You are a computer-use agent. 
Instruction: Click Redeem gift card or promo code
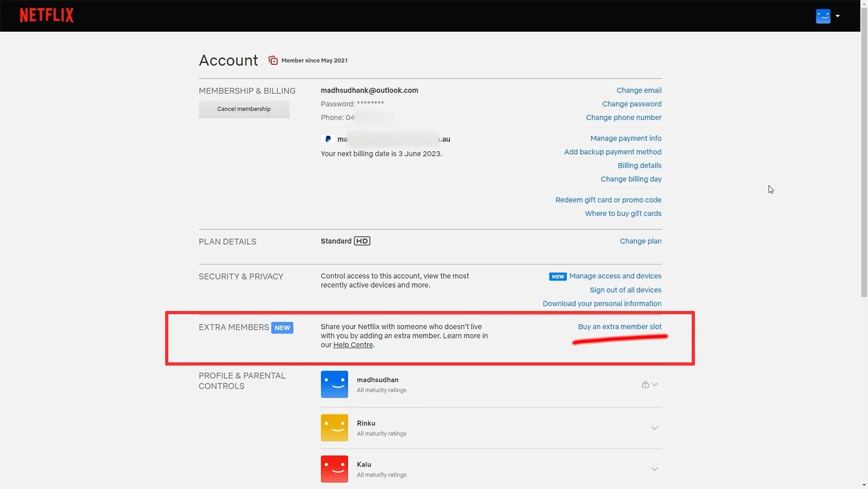pos(608,200)
